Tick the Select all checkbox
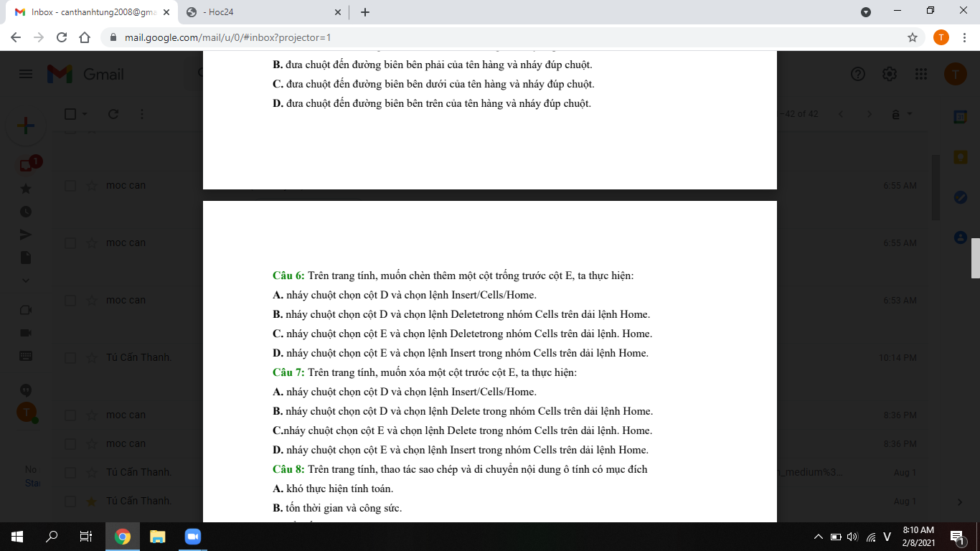 point(70,114)
